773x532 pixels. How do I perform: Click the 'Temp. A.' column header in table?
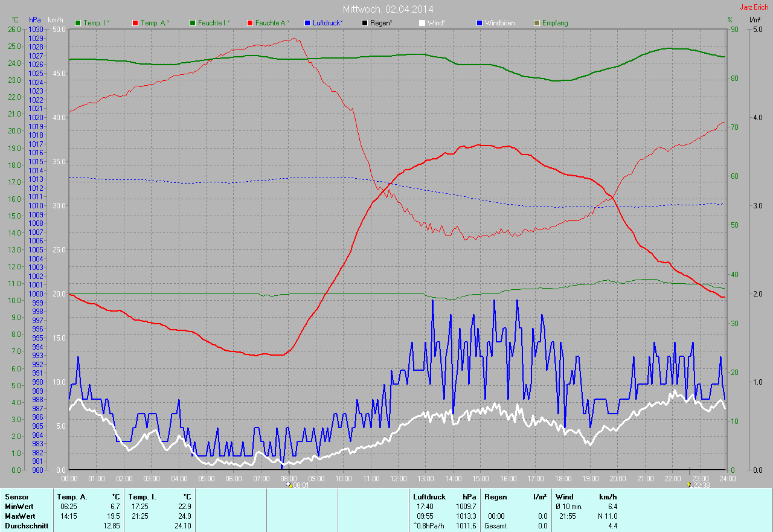coord(72,497)
